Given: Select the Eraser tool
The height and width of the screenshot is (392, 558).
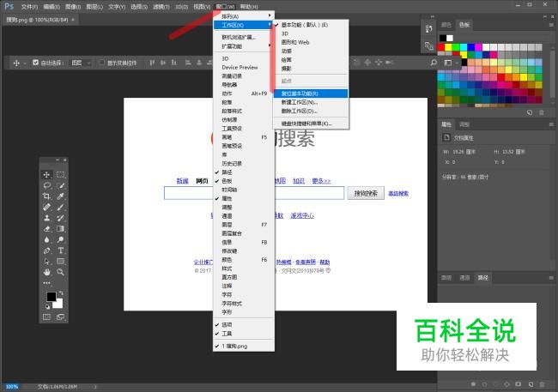Looking at the screenshot, I should click(46, 229).
